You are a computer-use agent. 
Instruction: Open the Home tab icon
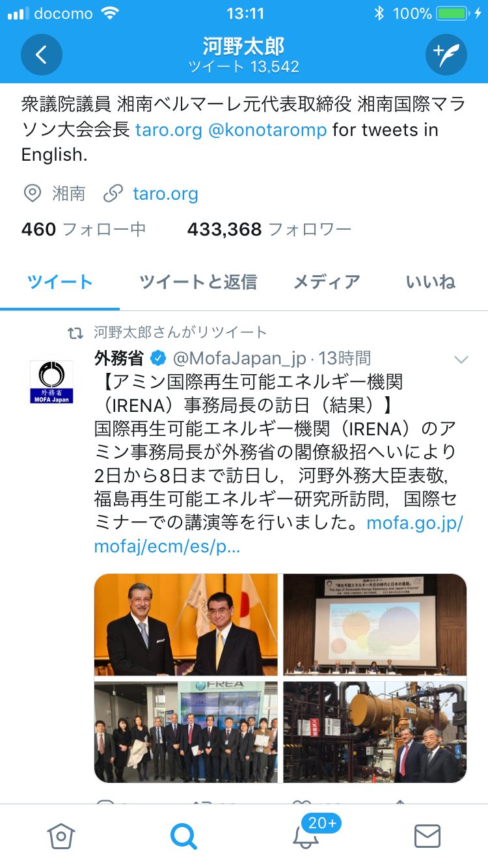pyautogui.click(x=61, y=835)
